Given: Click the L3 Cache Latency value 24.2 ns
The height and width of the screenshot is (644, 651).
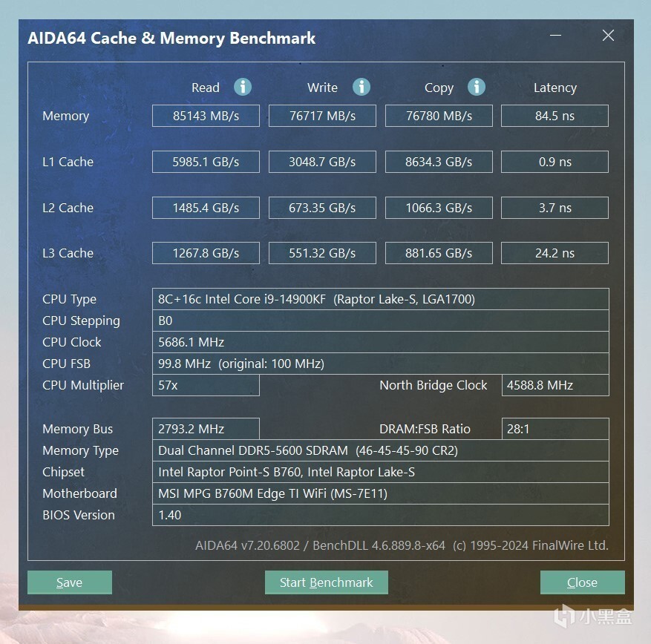Looking at the screenshot, I should [x=555, y=253].
